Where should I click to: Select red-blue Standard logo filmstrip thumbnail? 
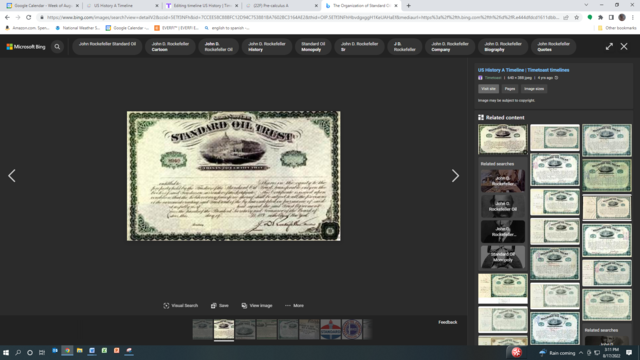point(331,329)
